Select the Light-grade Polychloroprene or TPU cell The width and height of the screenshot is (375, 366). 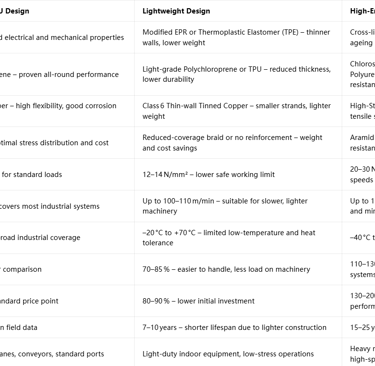pyautogui.click(x=238, y=74)
